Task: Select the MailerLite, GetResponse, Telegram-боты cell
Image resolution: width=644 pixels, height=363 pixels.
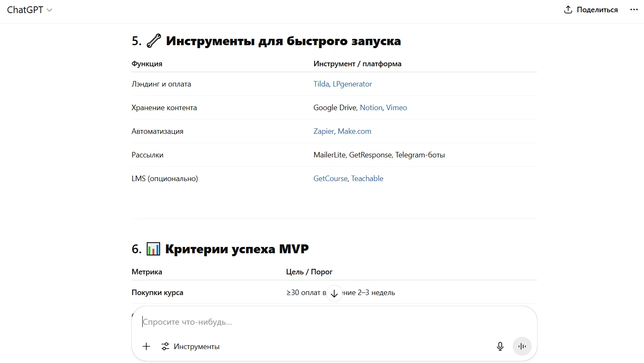Action: [x=379, y=155]
